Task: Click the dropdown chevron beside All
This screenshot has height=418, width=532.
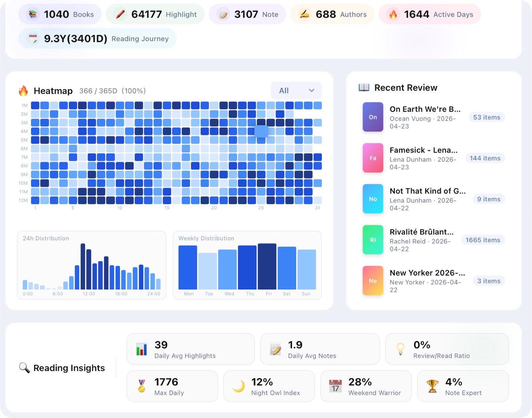Action: click(312, 90)
